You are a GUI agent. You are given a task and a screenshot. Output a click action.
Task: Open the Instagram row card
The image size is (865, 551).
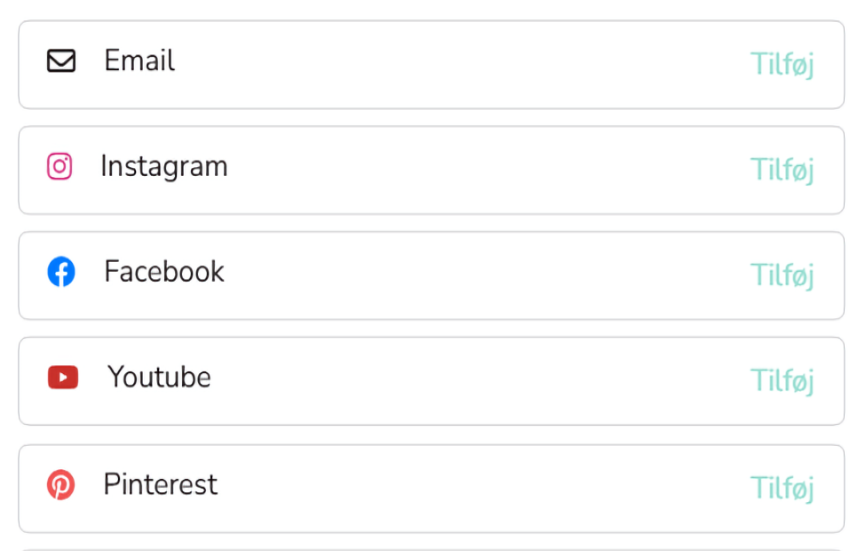(x=431, y=170)
